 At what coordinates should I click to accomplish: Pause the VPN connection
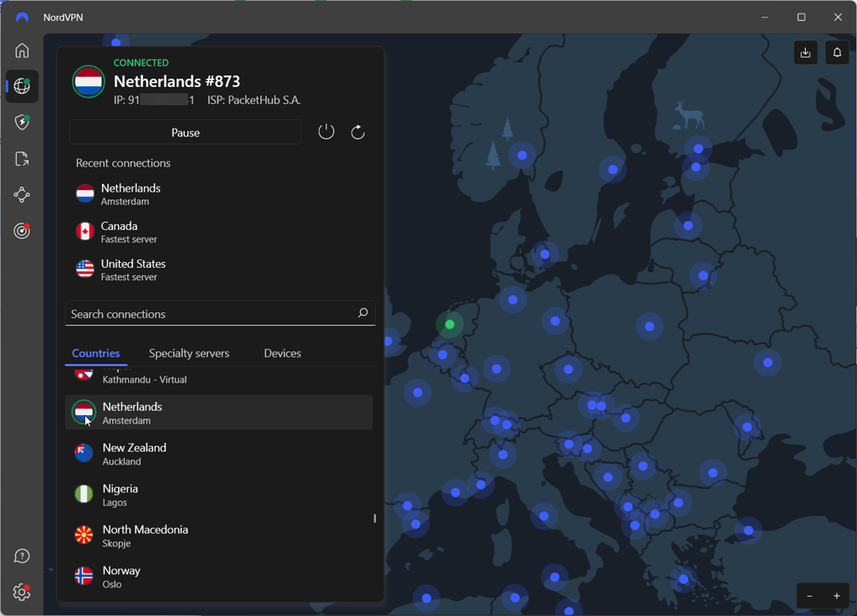(185, 132)
